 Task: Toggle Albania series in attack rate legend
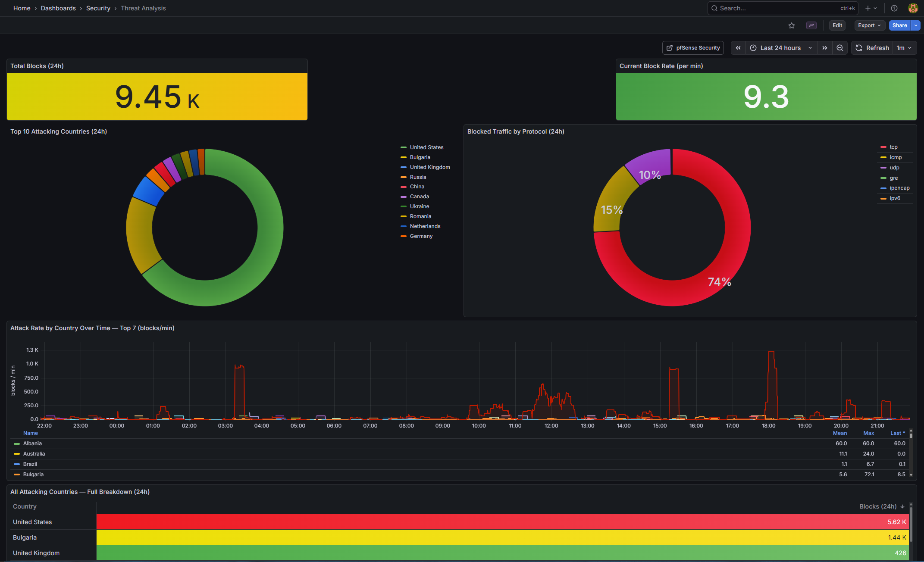click(x=32, y=443)
